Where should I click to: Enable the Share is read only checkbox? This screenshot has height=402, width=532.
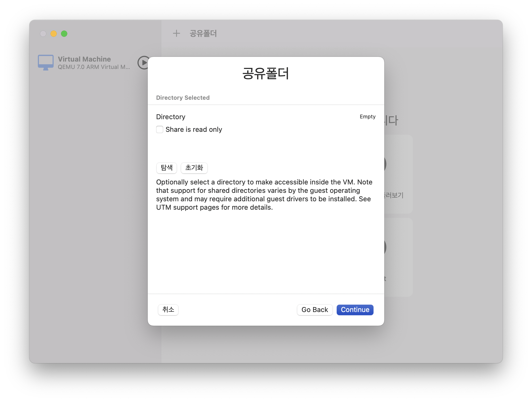(160, 129)
